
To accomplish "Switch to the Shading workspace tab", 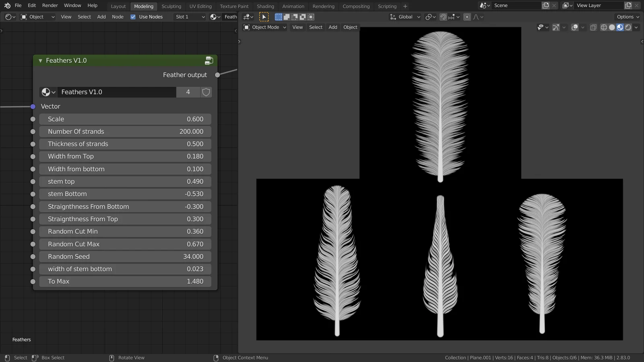I will [265, 6].
